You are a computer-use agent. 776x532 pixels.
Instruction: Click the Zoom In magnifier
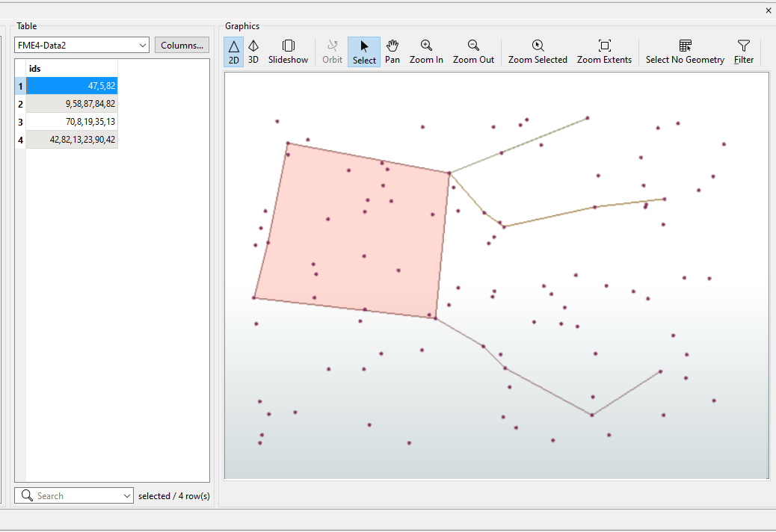click(x=426, y=52)
